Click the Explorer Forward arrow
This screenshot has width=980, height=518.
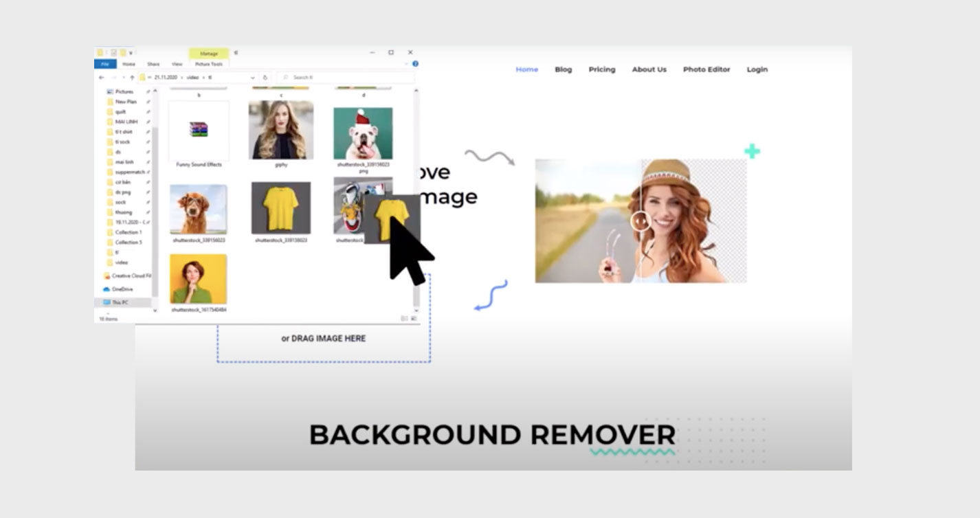click(113, 78)
